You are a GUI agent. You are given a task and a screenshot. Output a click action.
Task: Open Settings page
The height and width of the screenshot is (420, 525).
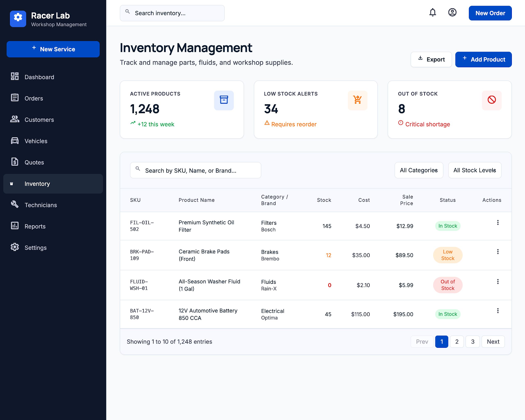(53, 248)
